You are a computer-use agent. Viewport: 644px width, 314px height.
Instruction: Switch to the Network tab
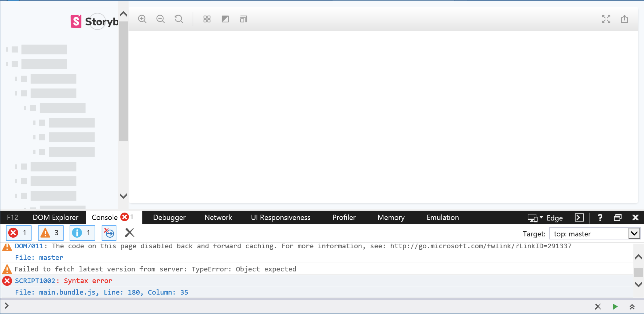(x=218, y=217)
